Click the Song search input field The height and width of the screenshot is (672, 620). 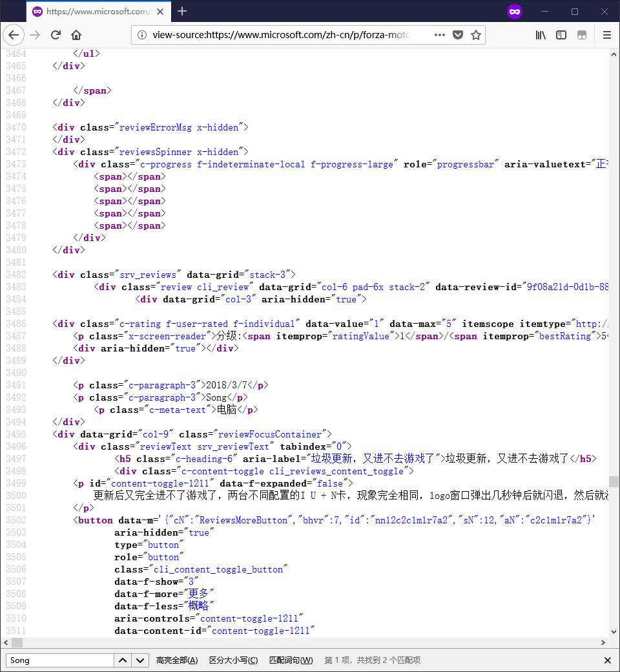point(58,660)
